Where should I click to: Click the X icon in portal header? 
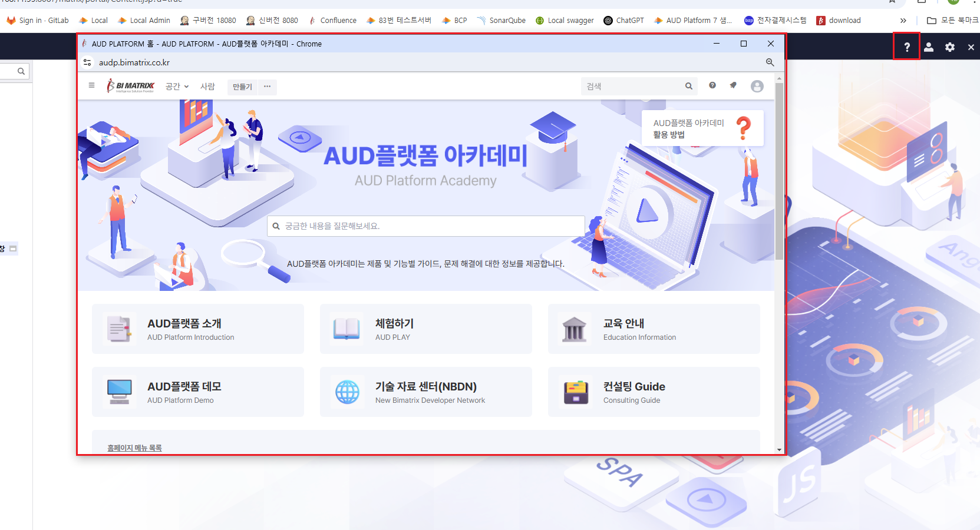971,47
